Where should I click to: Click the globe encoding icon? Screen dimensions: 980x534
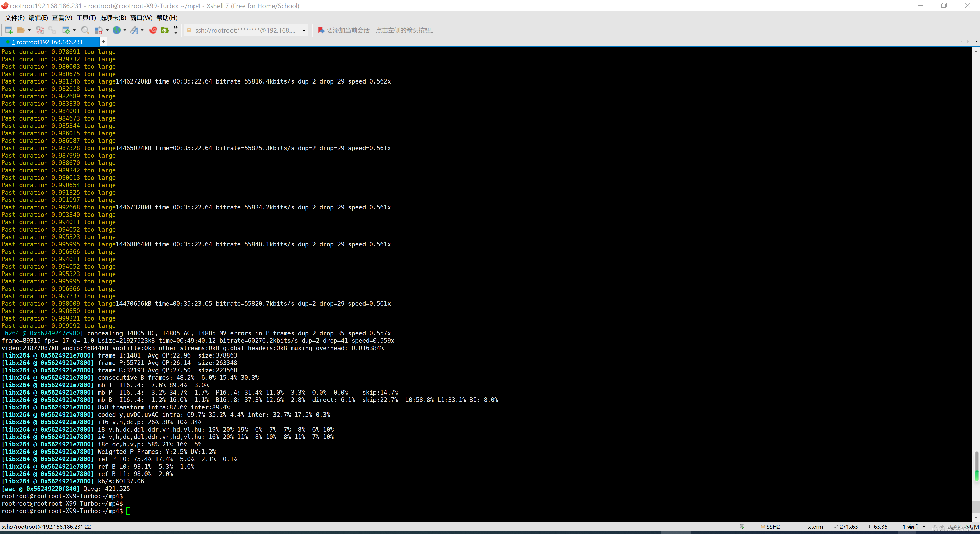(117, 30)
